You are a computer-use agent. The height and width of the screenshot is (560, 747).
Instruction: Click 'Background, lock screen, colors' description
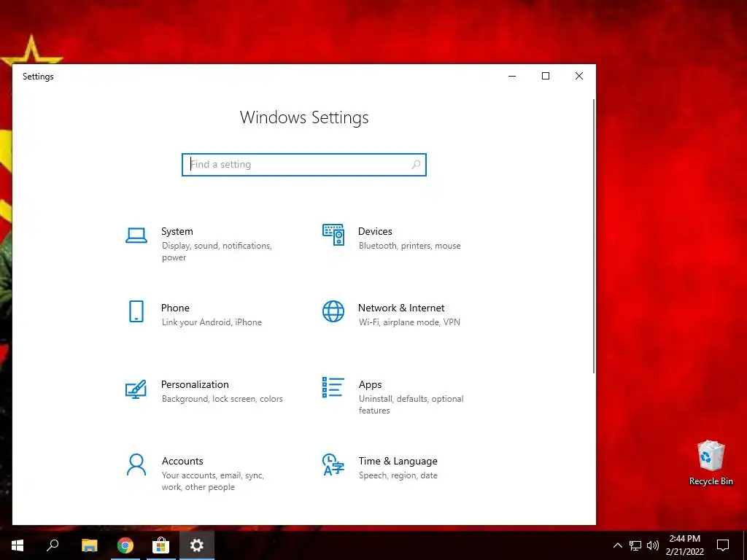[x=222, y=399]
